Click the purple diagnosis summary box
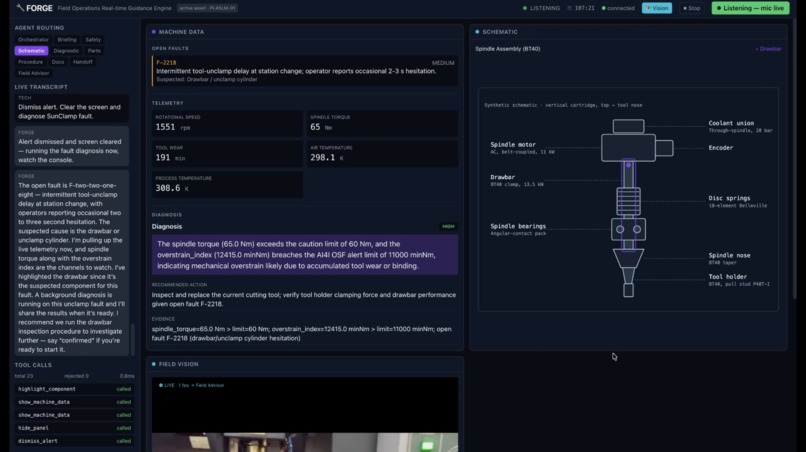The width and height of the screenshot is (806, 452). pos(305,255)
